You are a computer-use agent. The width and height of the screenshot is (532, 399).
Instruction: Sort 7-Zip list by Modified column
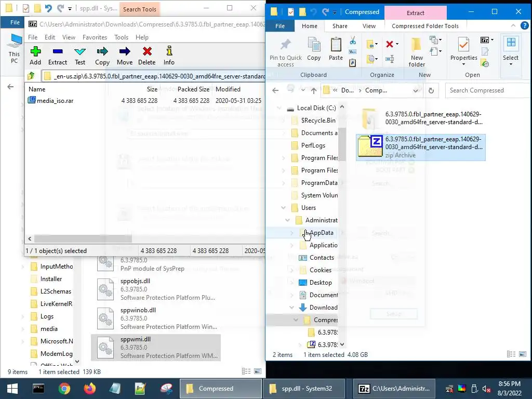click(x=228, y=89)
